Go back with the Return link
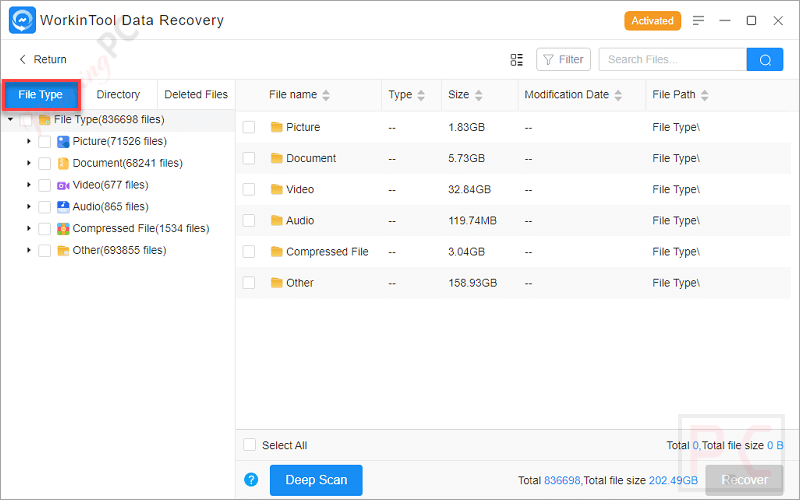 pos(50,59)
